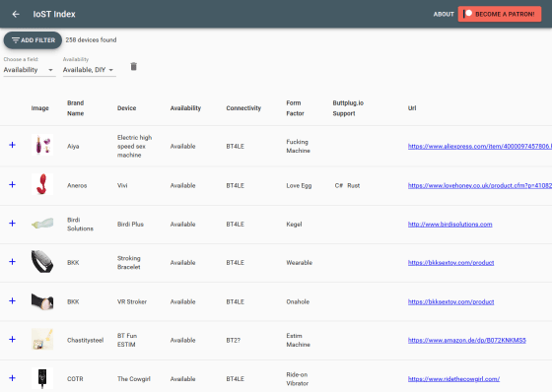Click the Birdi Plus product thumbnail

42,224
